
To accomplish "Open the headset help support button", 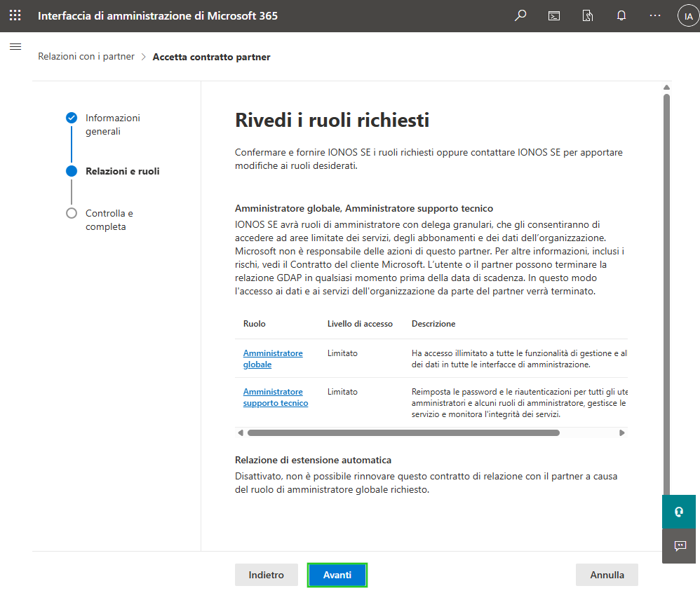I will (679, 512).
